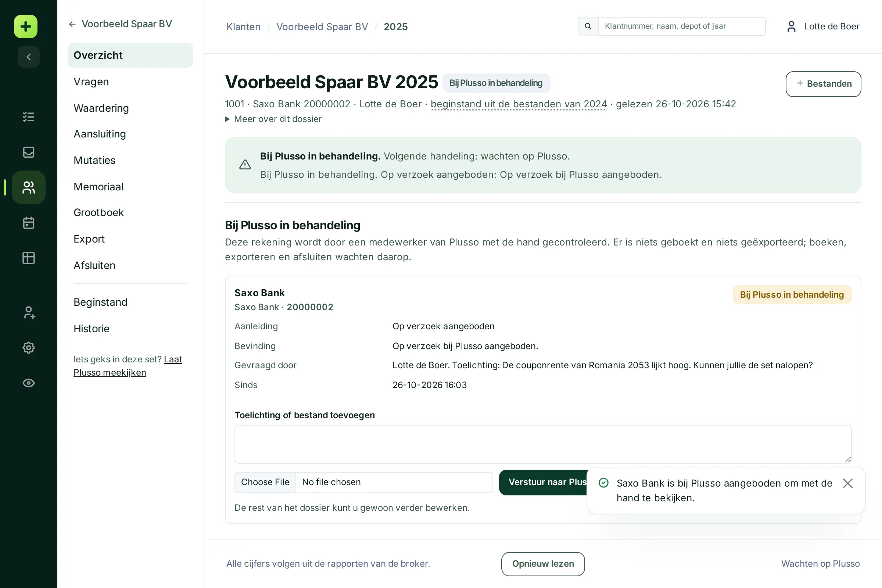Screen dimensions: 882x588
Task: Open the table grid icon in sidebar
Action: coord(29,258)
